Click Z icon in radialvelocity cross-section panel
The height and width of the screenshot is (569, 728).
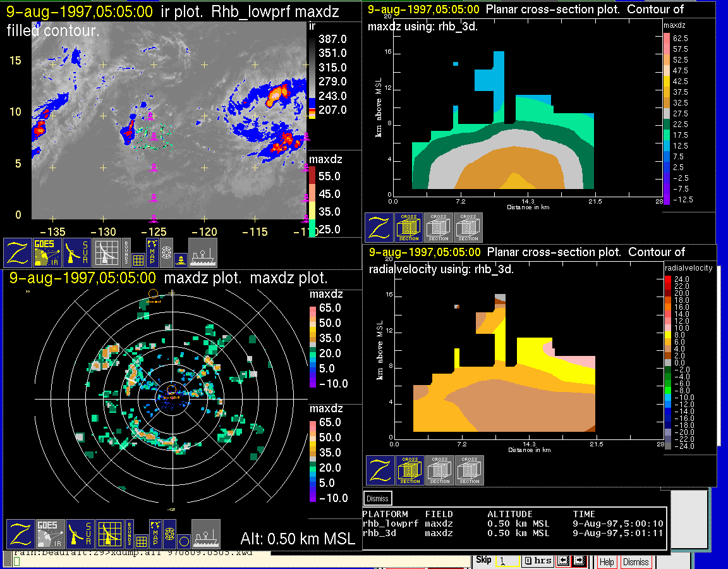(x=380, y=470)
